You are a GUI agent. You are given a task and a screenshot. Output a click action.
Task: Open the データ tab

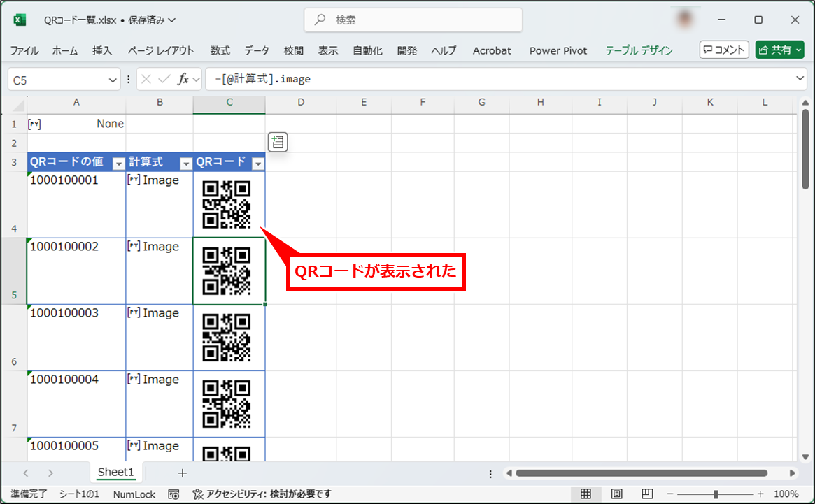(257, 50)
